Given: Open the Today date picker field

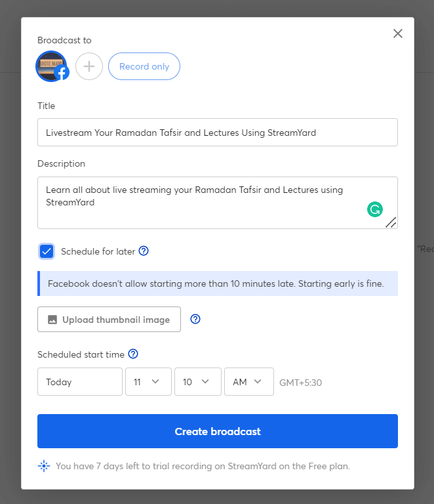Looking at the screenshot, I should [80, 381].
